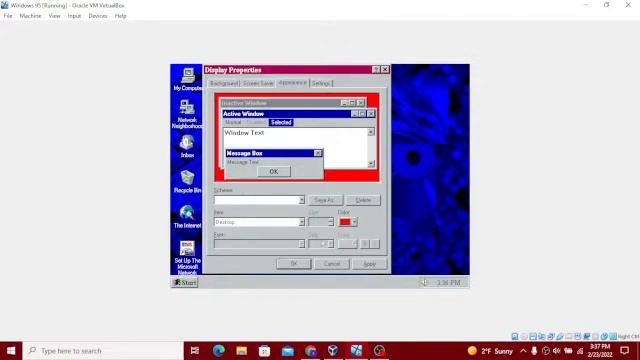Click the Type here to search box
This screenshot has width=640, height=360.
[x=103, y=351]
